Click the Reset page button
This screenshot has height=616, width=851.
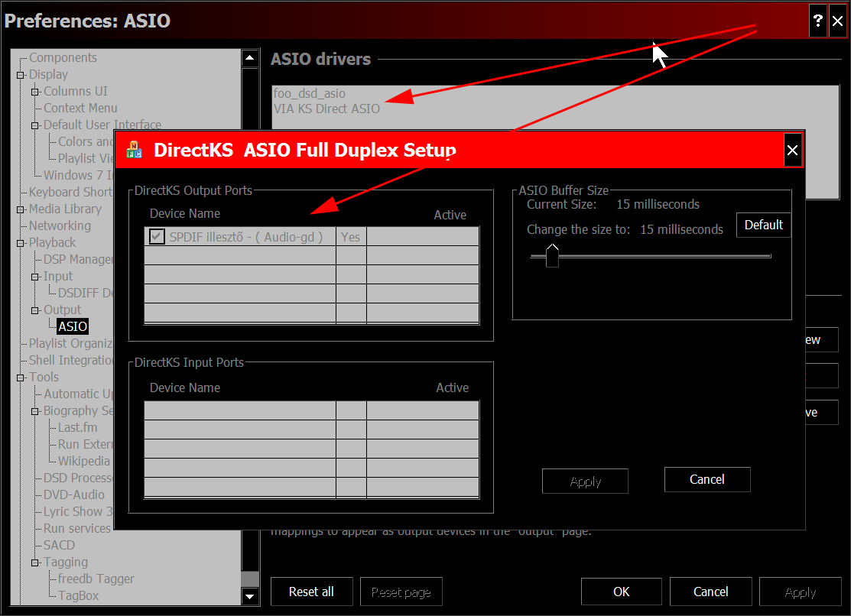coord(401,592)
